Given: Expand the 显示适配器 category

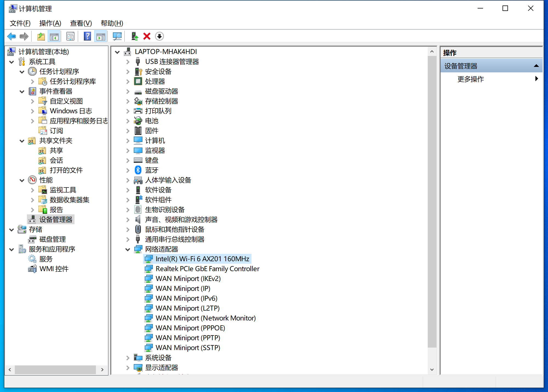Looking at the screenshot, I should [128, 368].
